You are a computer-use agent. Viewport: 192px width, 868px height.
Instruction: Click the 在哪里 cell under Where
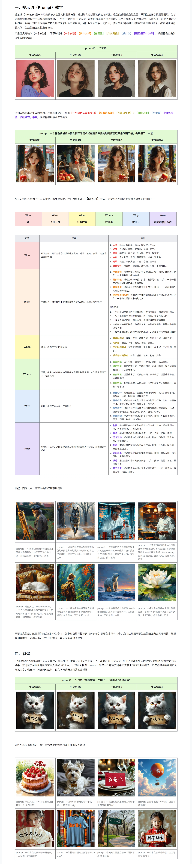109,222
